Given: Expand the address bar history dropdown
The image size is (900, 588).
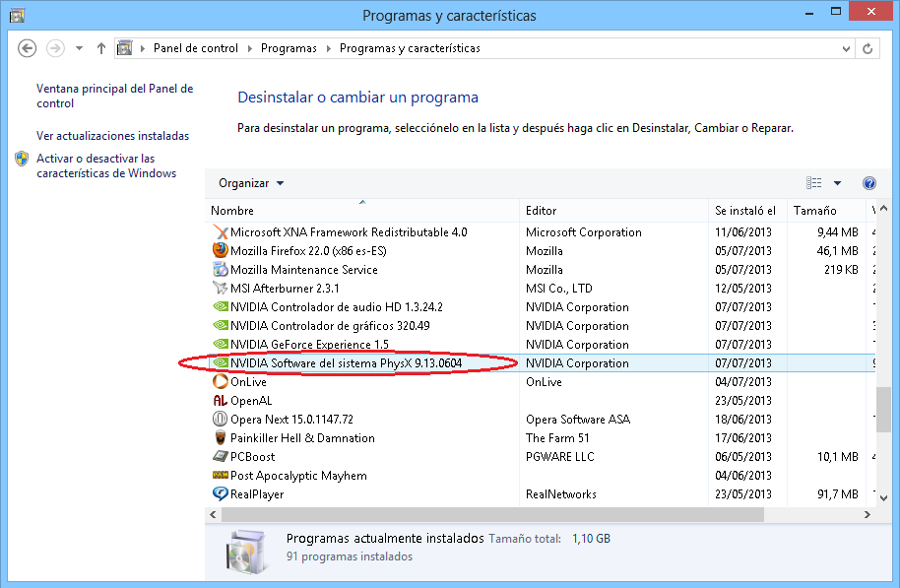Looking at the screenshot, I should pos(846,49).
